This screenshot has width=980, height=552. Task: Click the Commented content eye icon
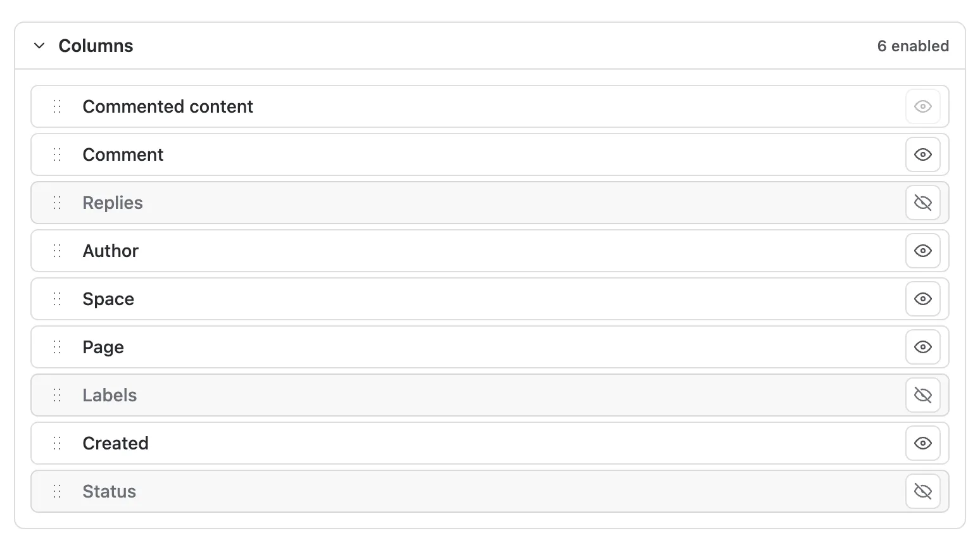click(x=922, y=106)
